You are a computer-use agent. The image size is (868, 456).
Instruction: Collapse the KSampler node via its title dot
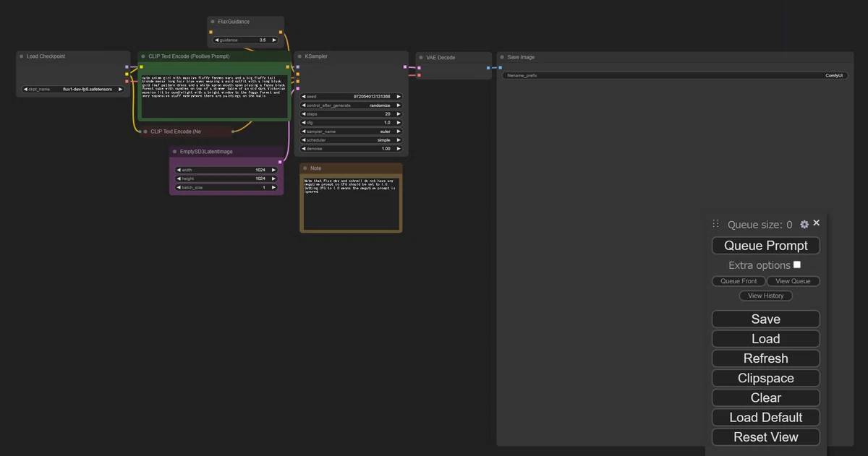[299, 56]
